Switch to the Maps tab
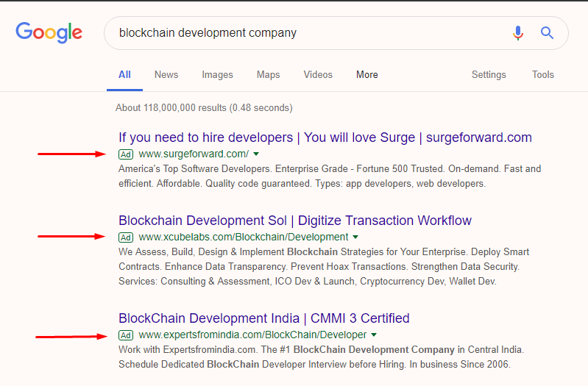Image resolution: width=588 pixels, height=386 pixels. [x=268, y=75]
